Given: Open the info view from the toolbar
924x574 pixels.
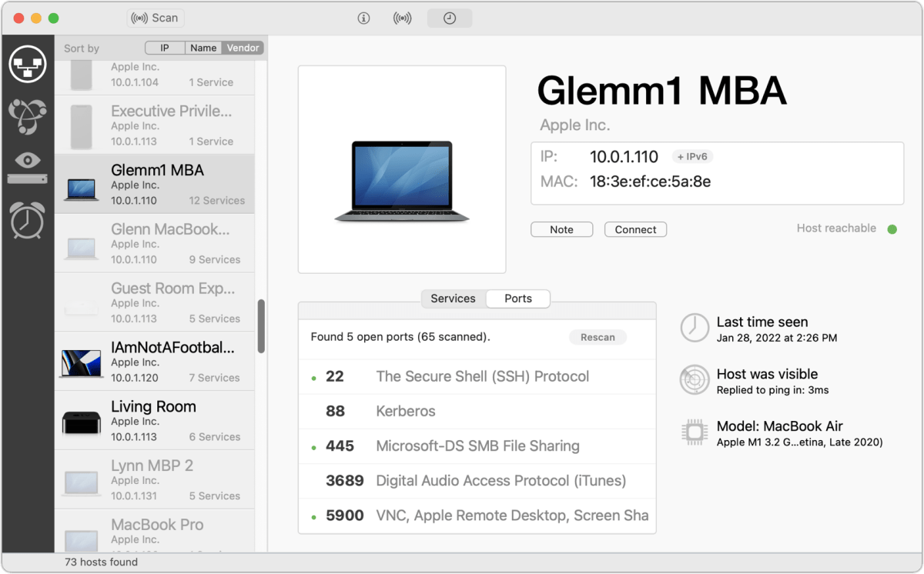Looking at the screenshot, I should [x=364, y=18].
